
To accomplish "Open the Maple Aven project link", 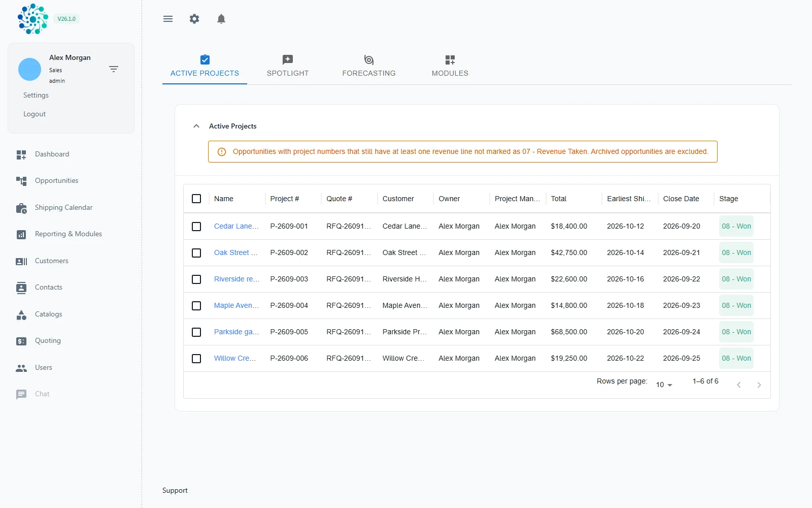I will pos(236,305).
